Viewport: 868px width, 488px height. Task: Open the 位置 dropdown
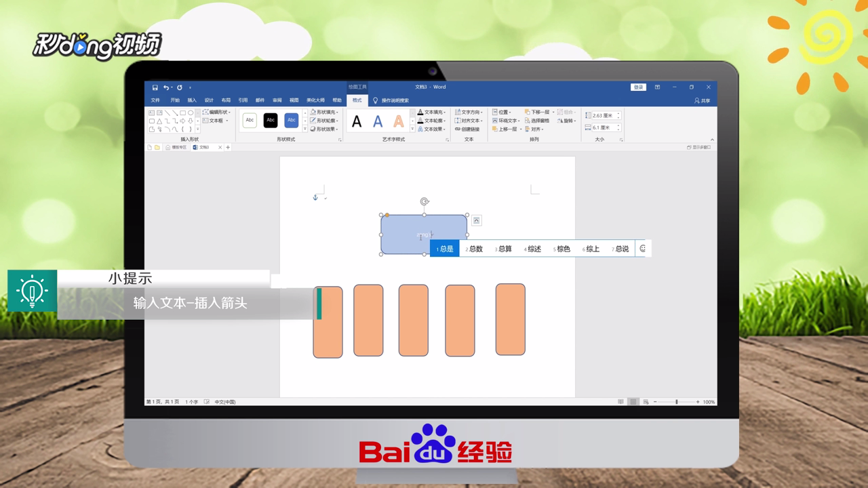502,112
